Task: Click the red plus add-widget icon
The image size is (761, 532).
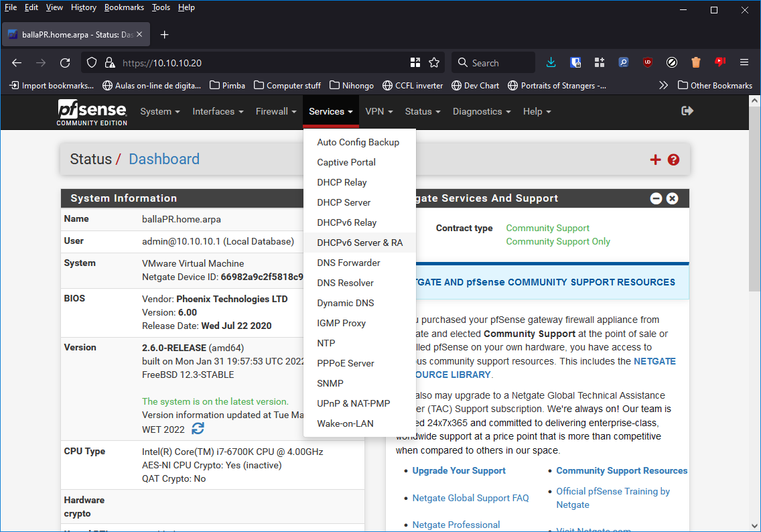Action: (x=655, y=159)
